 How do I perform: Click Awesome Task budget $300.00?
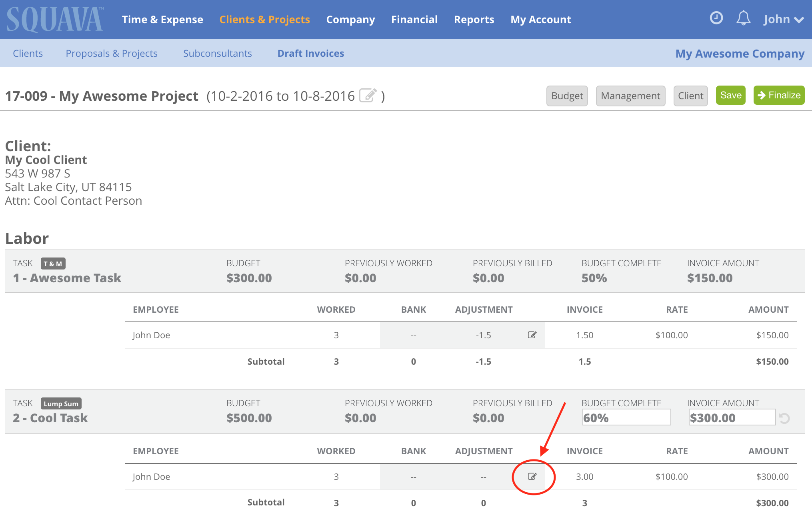click(249, 278)
